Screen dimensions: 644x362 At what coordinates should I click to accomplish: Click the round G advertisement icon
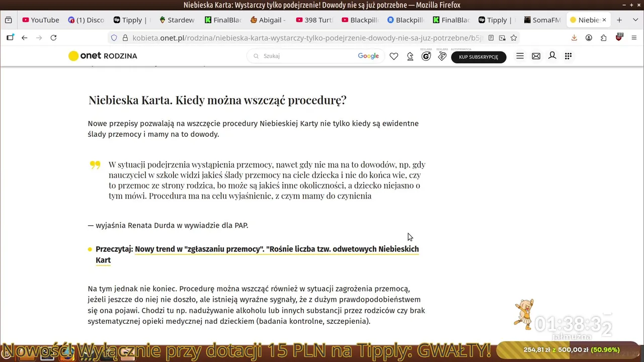pos(426,56)
